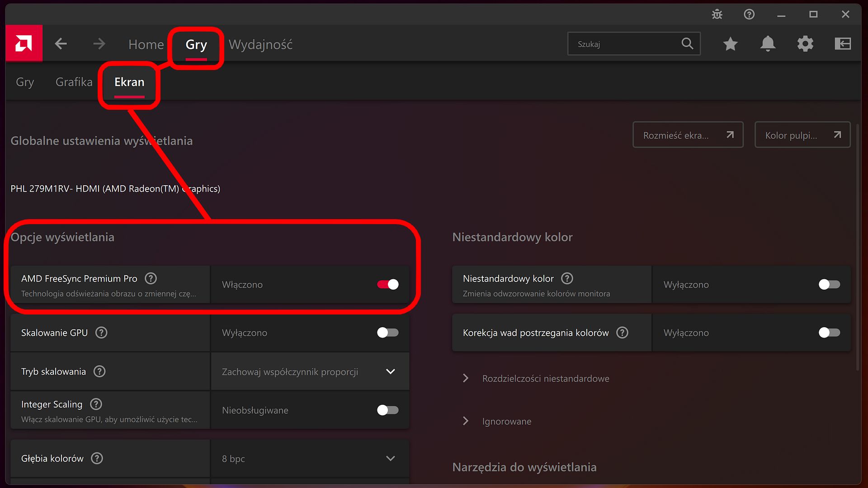The height and width of the screenshot is (488, 868).
Task: Show help for AMD FreeSync Premium Pro
Action: click(151, 278)
